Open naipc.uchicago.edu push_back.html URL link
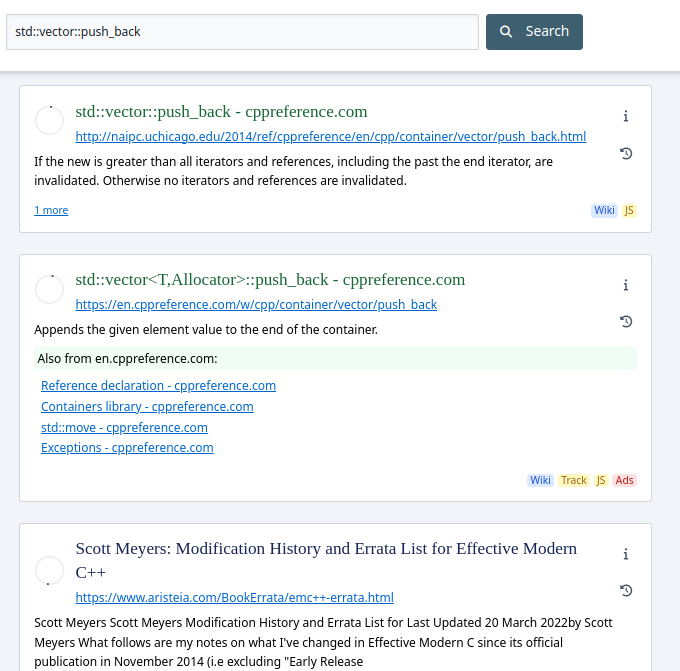The image size is (680, 671). (331, 137)
